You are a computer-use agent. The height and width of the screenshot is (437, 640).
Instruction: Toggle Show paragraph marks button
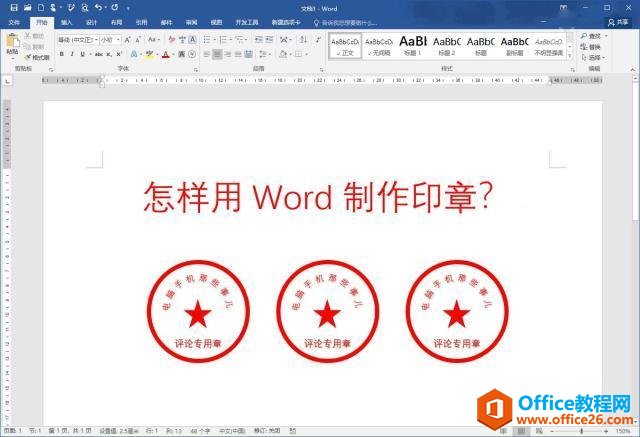(x=318, y=40)
